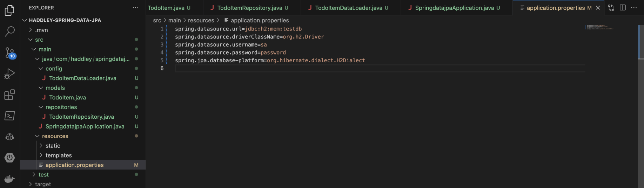
Task: Click the spring.datasource.password line
Action: coord(230,53)
